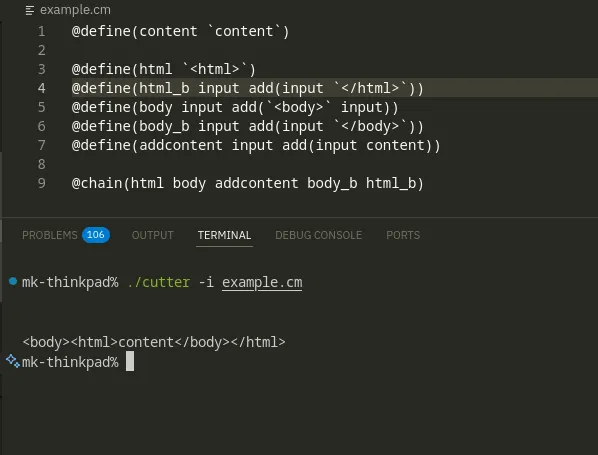Click the addcontent definition on line 7
This screenshot has width=598, height=455.
pyautogui.click(x=256, y=145)
